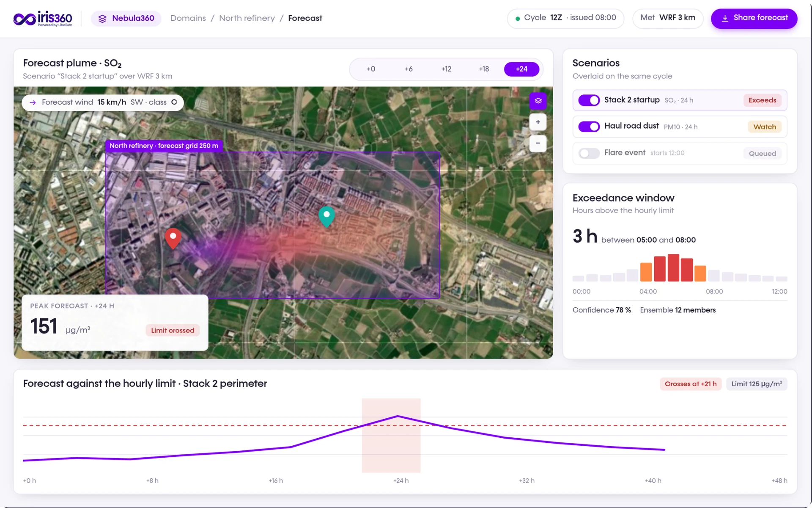
Task: Select the +0 forecast hour tab
Action: coord(371,69)
